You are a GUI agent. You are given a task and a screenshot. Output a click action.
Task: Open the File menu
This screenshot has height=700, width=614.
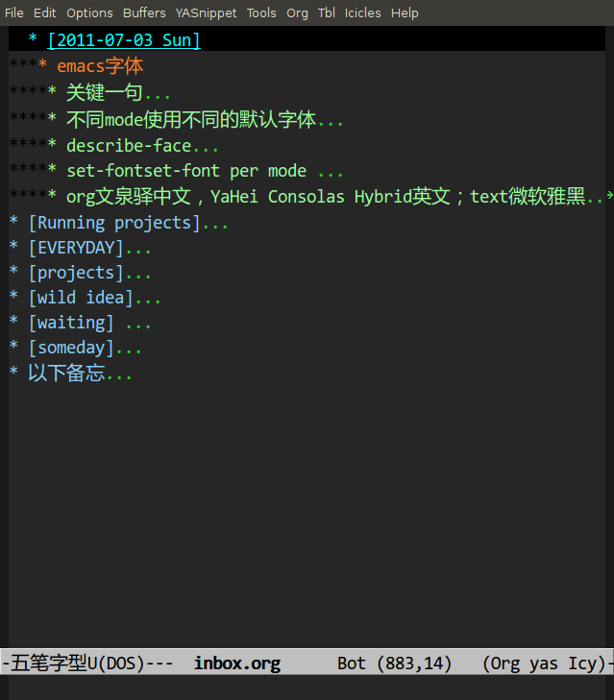click(x=13, y=12)
